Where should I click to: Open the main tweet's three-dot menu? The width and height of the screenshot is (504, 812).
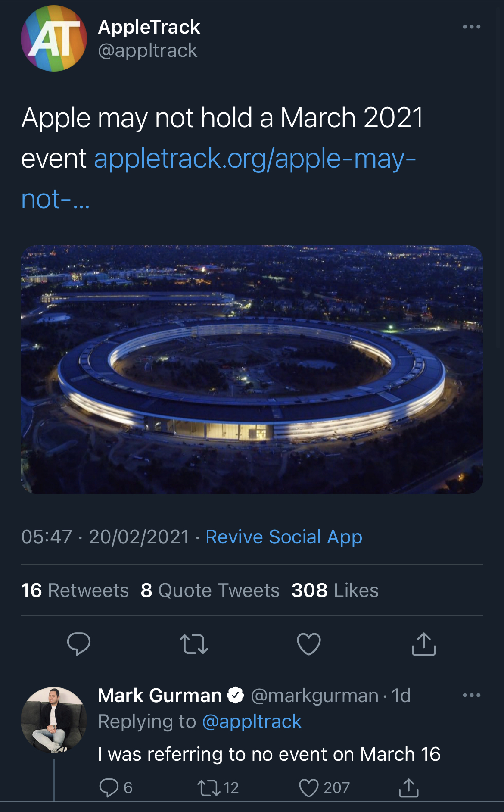(471, 27)
